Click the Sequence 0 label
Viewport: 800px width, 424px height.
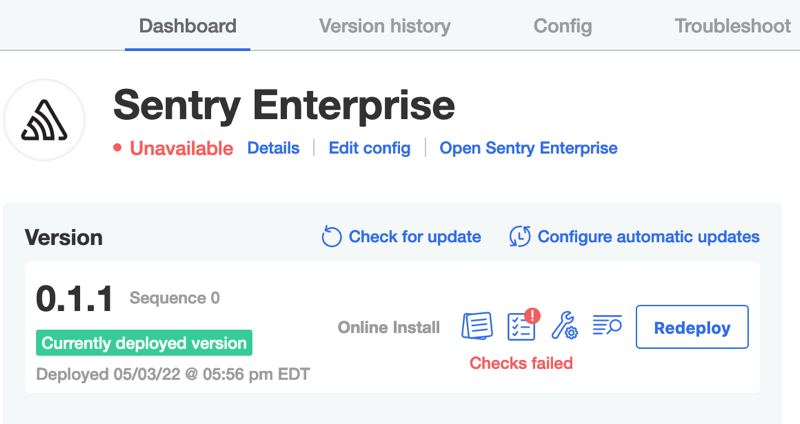pyautogui.click(x=174, y=298)
